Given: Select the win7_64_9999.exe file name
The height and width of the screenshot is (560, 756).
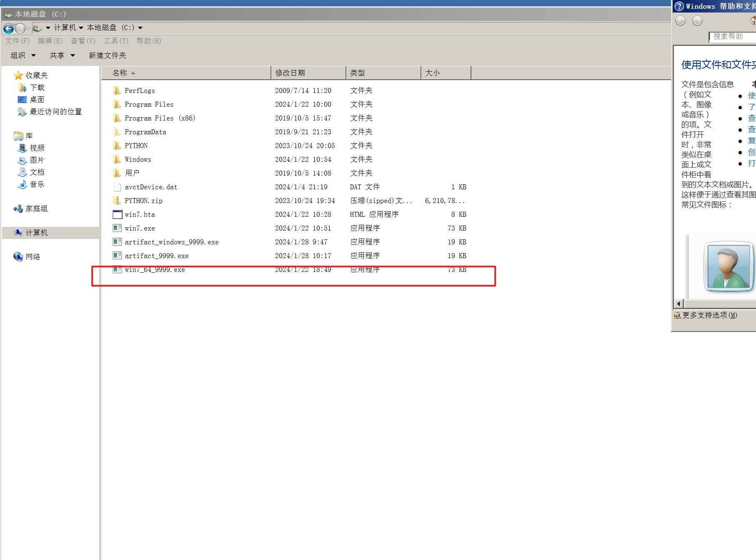Looking at the screenshot, I should click(x=155, y=270).
